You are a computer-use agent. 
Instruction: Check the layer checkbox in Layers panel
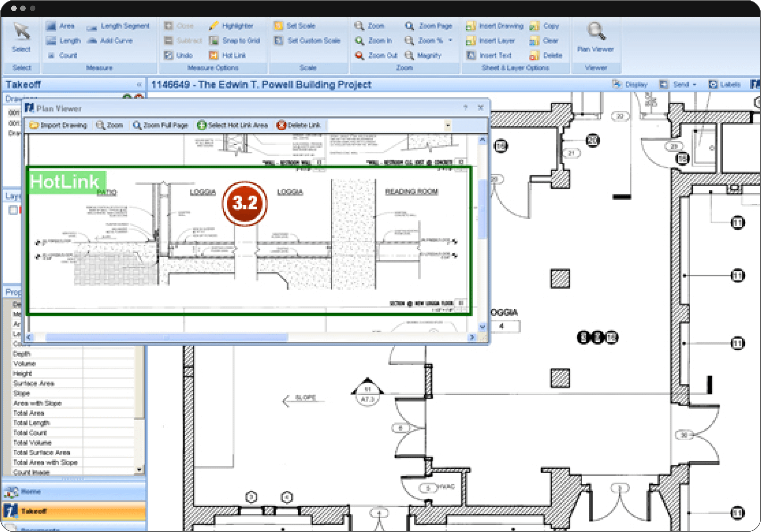(x=13, y=210)
